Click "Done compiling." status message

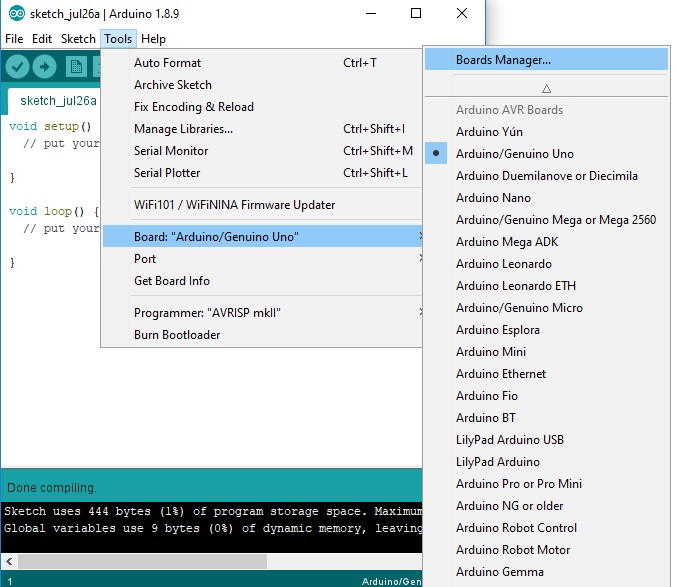(52, 487)
